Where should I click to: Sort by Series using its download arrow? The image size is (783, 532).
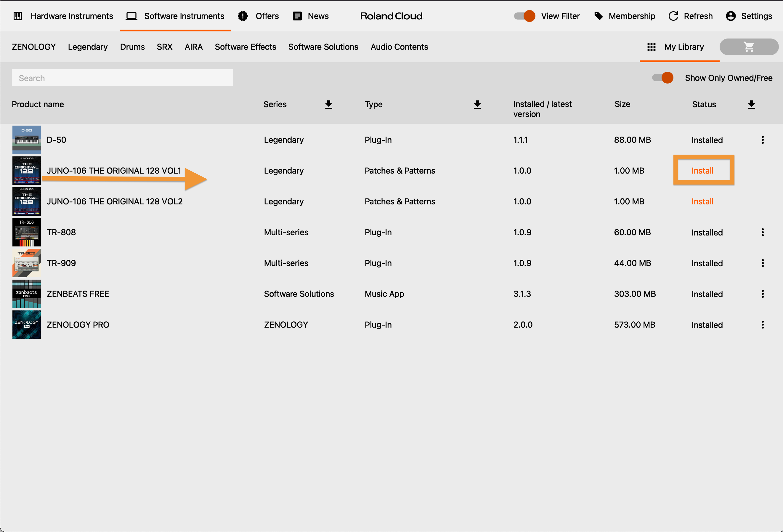click(328, 105)
